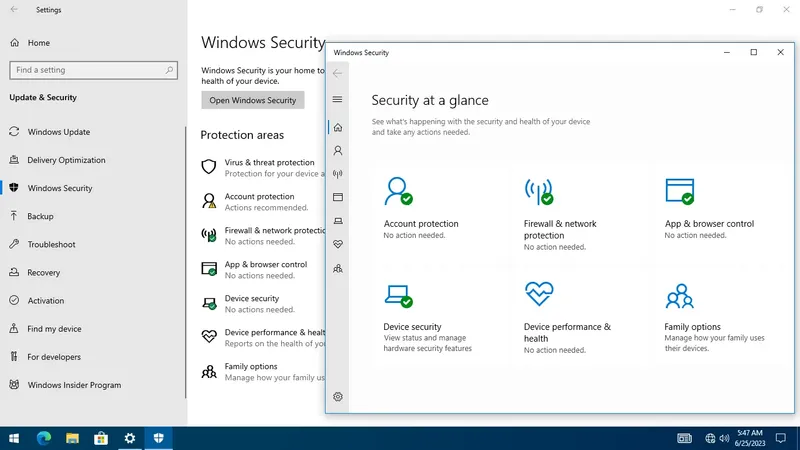800x450 pixels.
Task: Switch to Settings app in taskbar
Action: [x=130, y=438]
